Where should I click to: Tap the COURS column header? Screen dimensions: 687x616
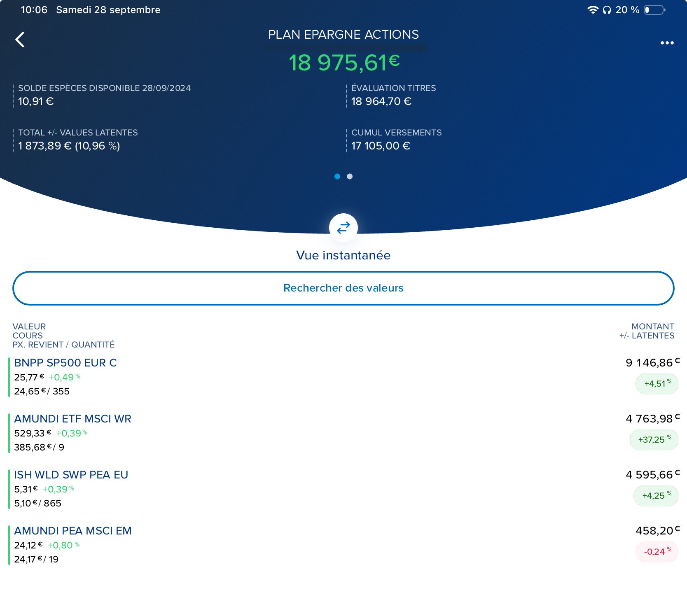28,336
